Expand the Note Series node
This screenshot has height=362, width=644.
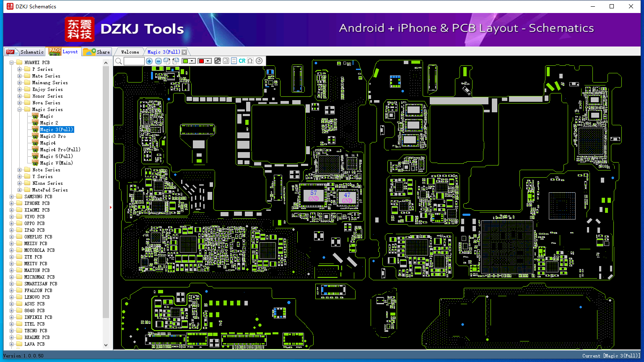click(x=19, y=170)
